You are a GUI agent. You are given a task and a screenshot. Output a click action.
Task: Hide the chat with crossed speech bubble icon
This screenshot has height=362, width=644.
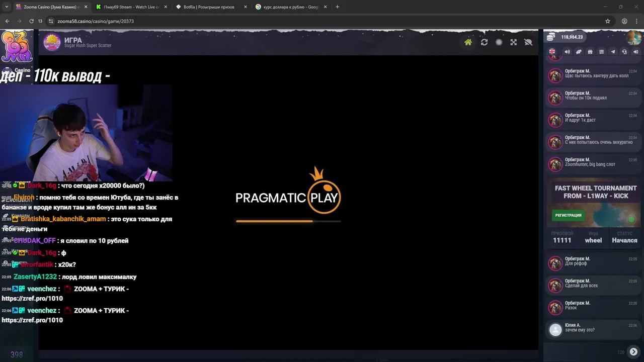(528, 42)
